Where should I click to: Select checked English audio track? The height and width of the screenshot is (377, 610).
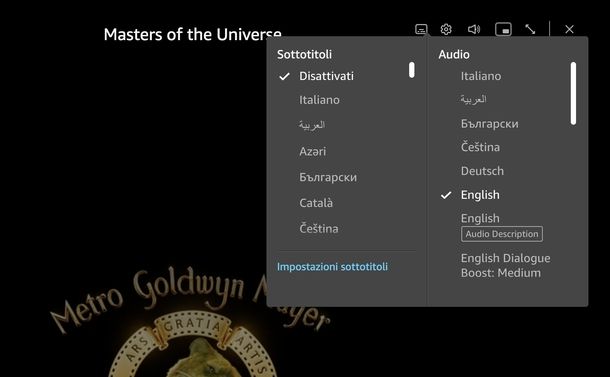pyautogui.click(x=480, y=195)
